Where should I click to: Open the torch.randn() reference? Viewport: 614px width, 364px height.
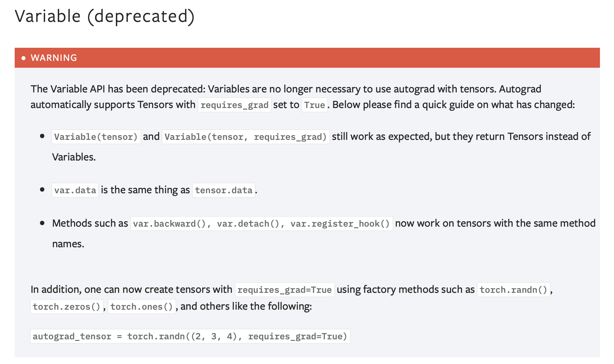[513, 290]
